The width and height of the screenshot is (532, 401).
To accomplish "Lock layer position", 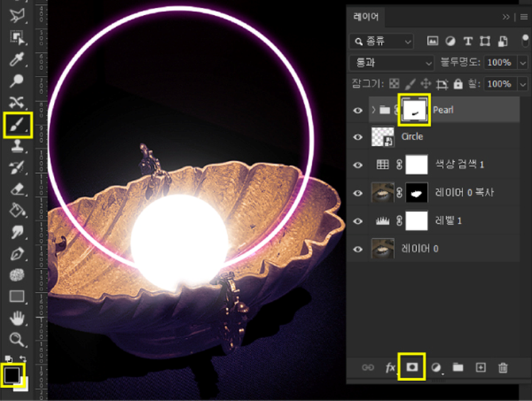I will click(x=426, y=84).
